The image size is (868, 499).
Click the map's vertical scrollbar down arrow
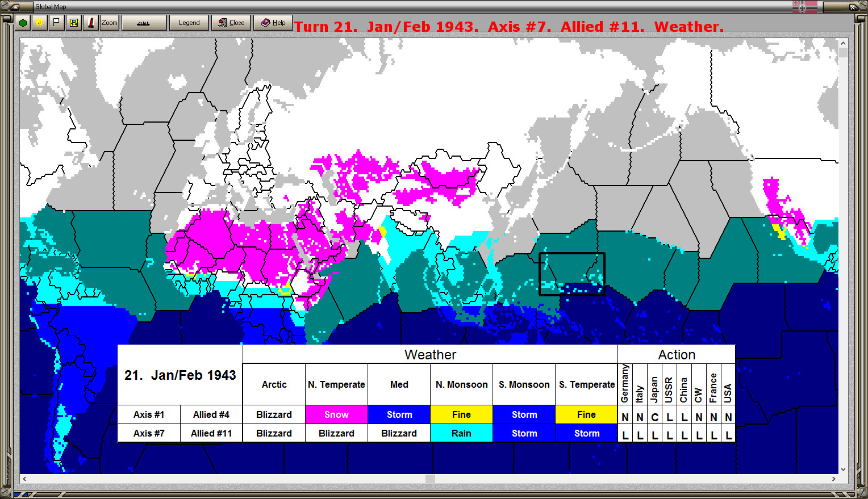pos(843,469)
